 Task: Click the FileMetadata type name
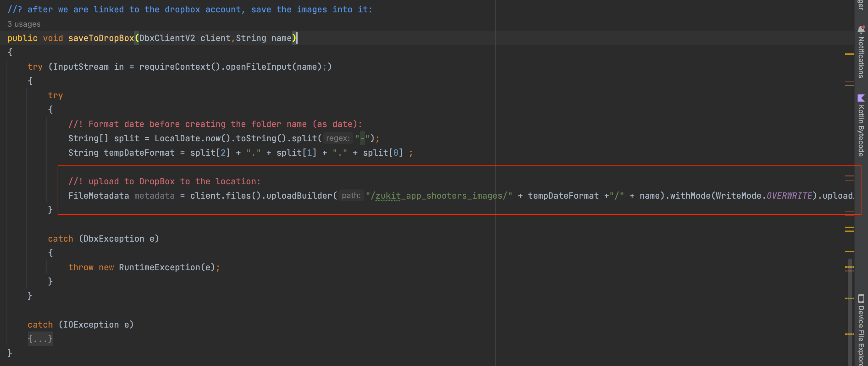pyautogui.click(x=98, y=195)
